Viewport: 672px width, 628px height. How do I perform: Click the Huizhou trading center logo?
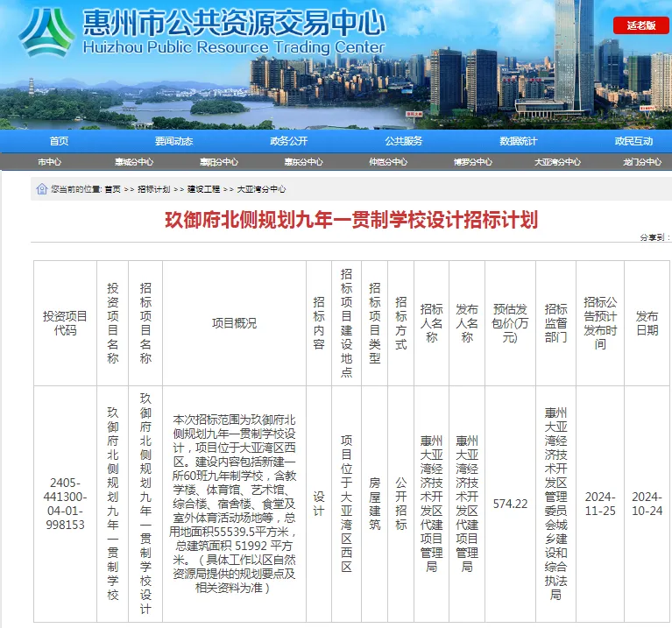(x=46, y=32)
